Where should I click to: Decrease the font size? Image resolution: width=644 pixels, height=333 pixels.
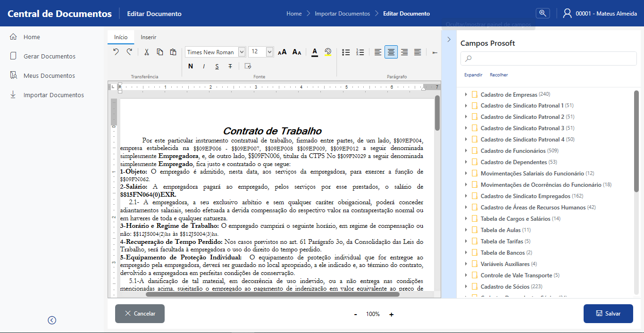coord(297,52)
